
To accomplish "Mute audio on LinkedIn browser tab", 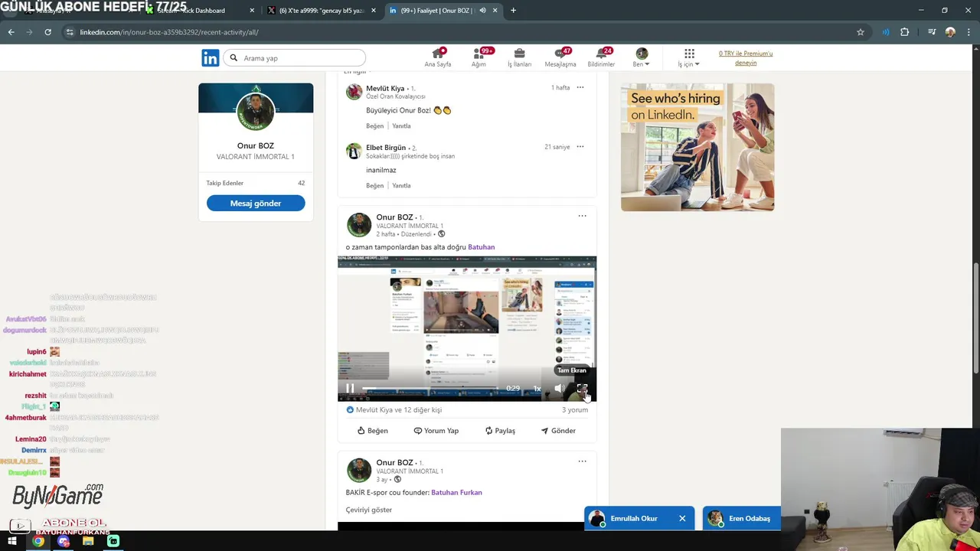I will 482,11.
